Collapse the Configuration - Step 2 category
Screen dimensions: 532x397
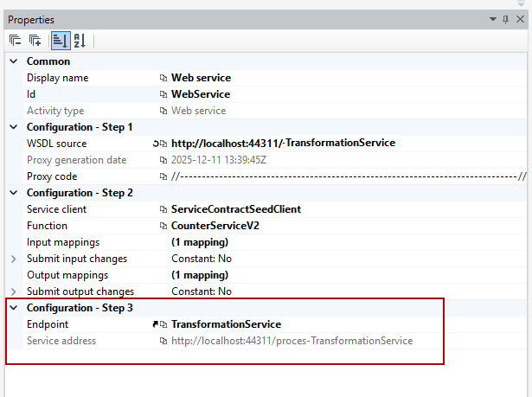(x=14, y=193)
